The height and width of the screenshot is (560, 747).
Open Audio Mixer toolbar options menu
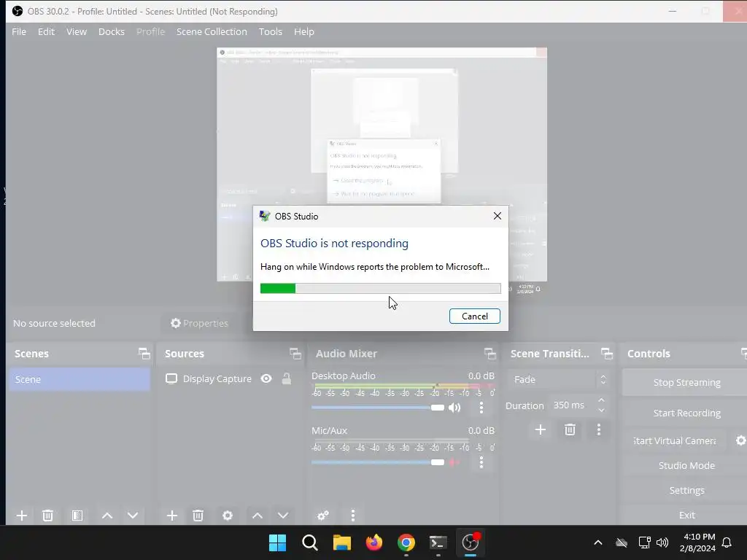[x=352, y=516]
